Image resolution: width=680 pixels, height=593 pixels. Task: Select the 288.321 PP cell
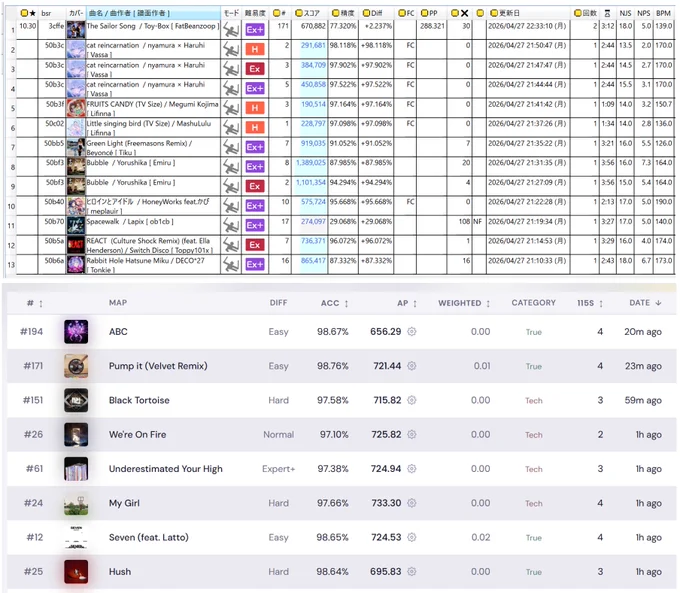tap(432, 30)
